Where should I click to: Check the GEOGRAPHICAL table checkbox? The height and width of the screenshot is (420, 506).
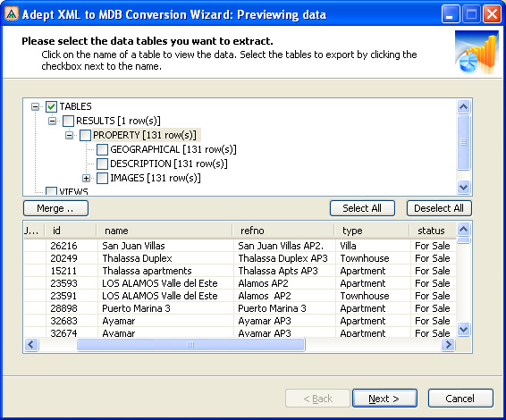tap(102, 149)
